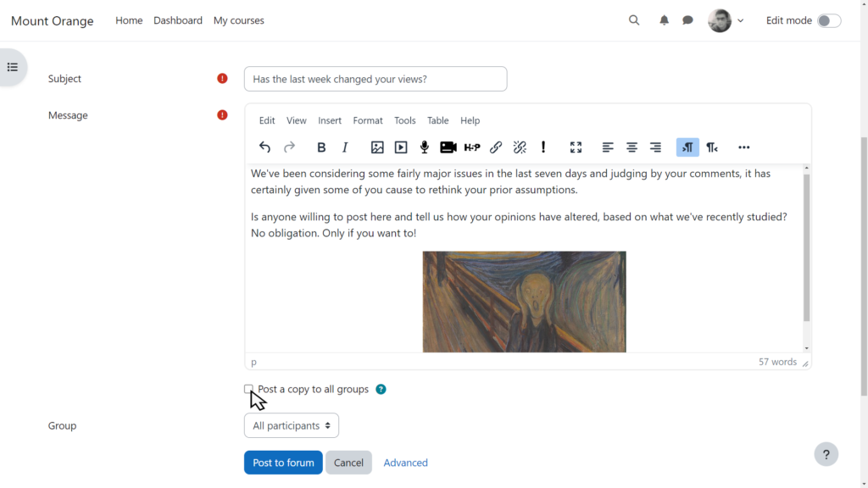Open the Format menu in editor
This screenshot has width=868, height=488.
point(368,120)
